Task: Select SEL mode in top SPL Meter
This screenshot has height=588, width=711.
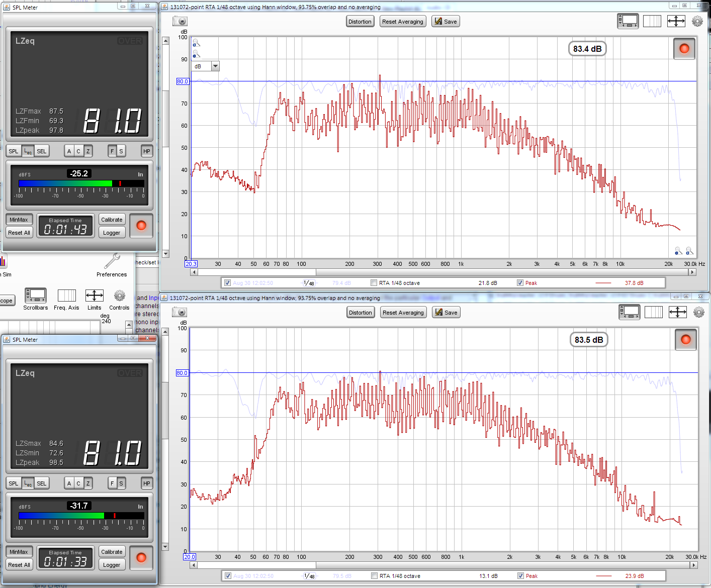Action: click(x=42, y=151)
